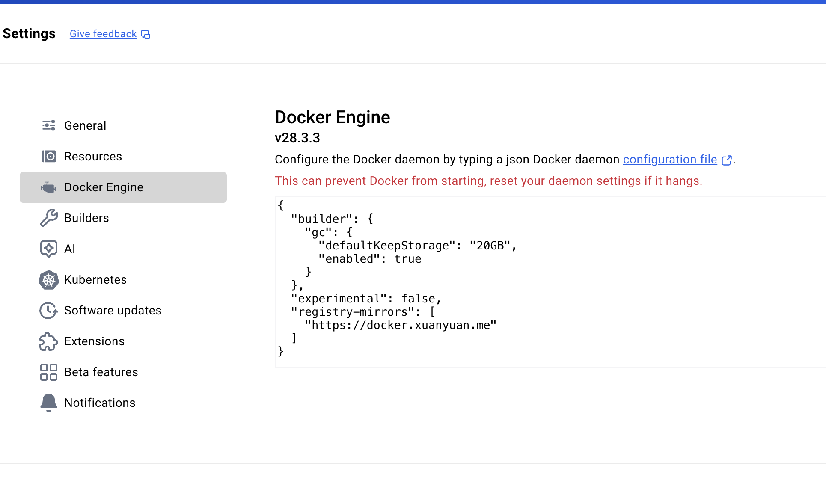826x504 pixels.
Task: Click the Extensions puzzle piece icon
Action: point(49,341)
